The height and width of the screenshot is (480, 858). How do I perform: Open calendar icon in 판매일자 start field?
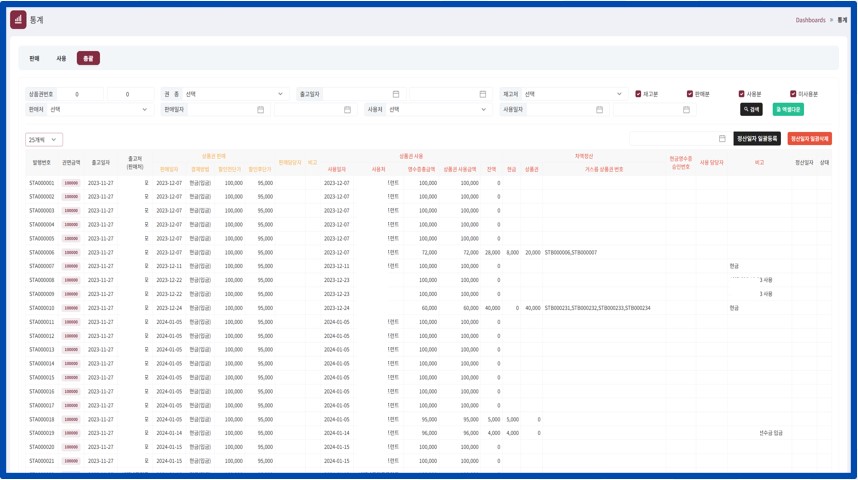(x=261, y=110)
